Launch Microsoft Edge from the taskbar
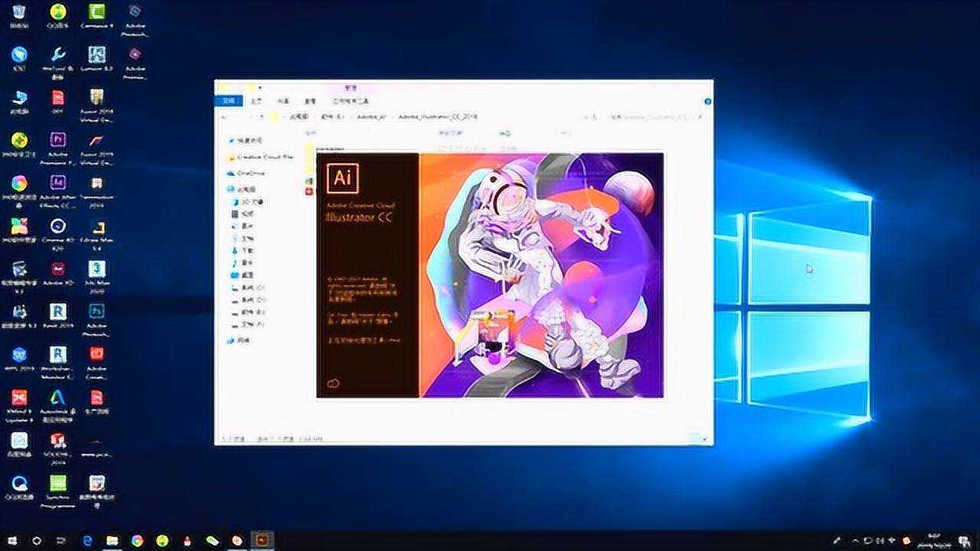This screenshot has height=551, width=980. (x=87, y=540)
